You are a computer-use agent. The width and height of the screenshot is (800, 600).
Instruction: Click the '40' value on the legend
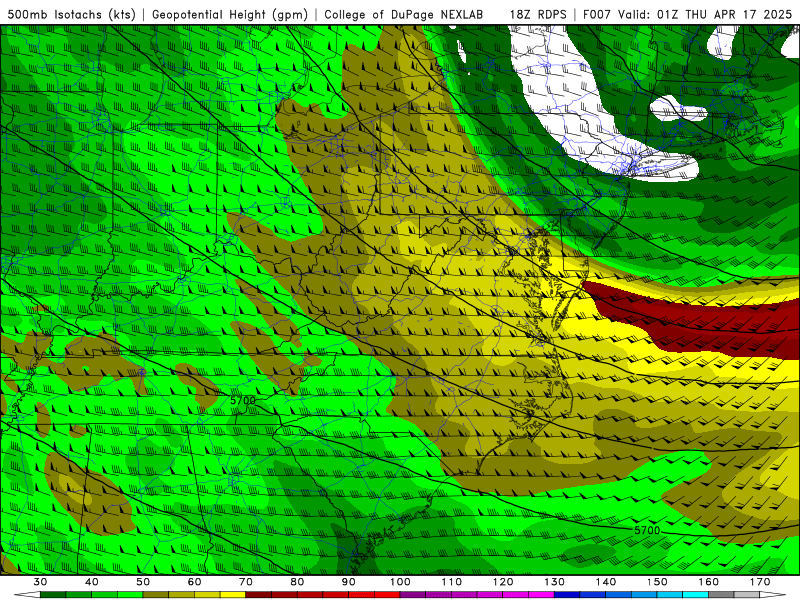[91, 582]
